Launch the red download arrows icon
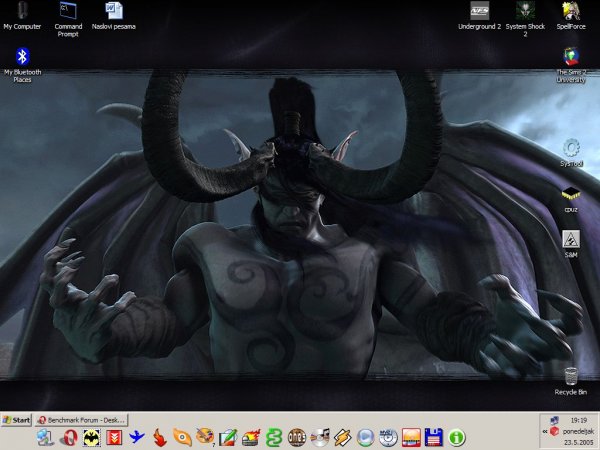600x450 pixels. tap(114, 437)
